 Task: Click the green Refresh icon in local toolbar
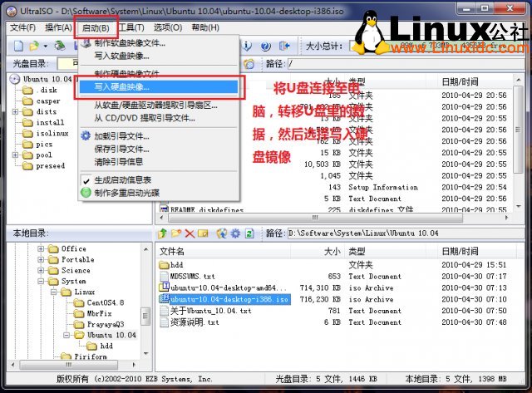[x=249, y=233]
